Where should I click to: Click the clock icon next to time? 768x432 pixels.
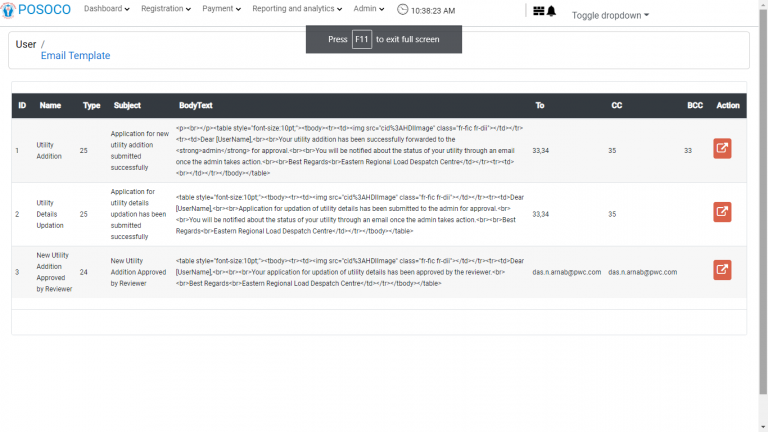click(x=402, y=9)
